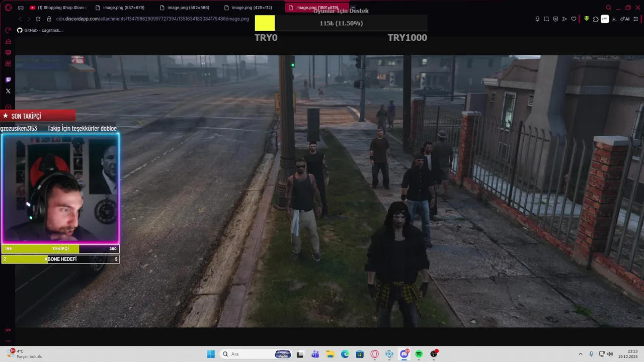Open the AI assistant button

625,19
